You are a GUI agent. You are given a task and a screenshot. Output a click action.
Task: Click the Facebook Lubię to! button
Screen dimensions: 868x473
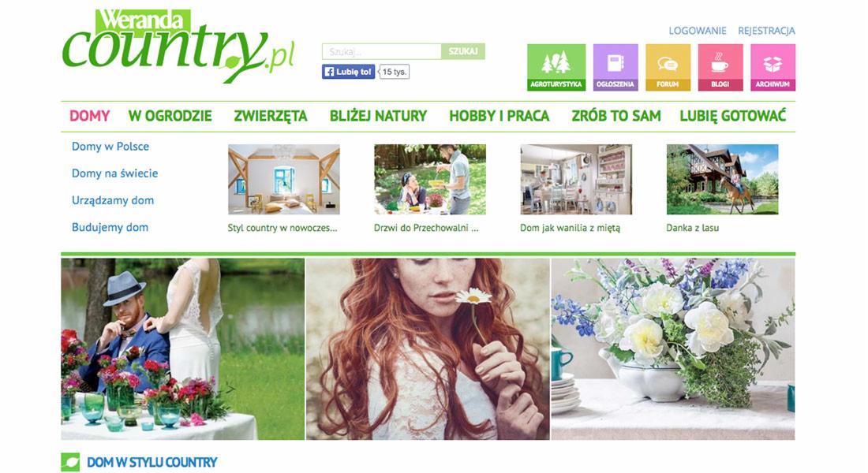pyautogui.click(x=348, y=72)
